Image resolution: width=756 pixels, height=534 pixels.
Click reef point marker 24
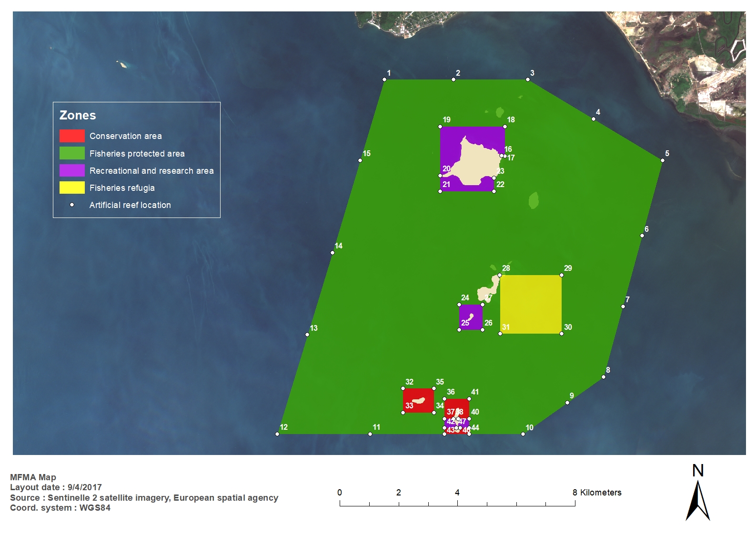pos(459,305)
